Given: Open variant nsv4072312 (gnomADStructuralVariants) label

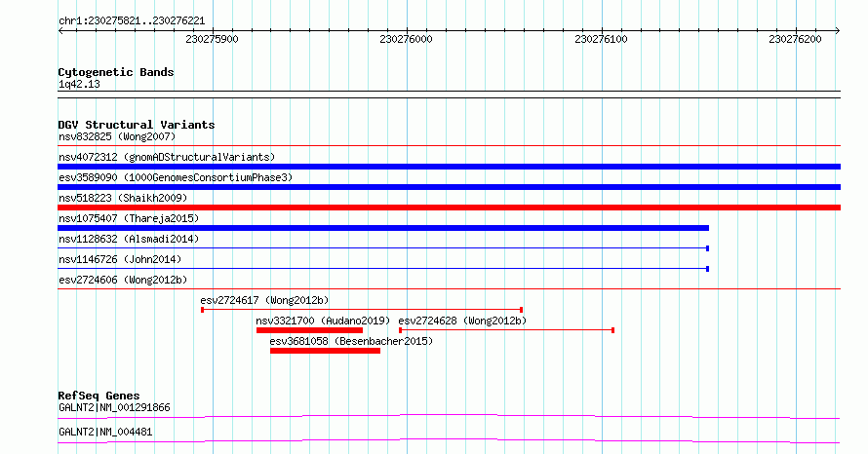Looking at the screenshot, I should pyautogui.click(x=167, y=157).
